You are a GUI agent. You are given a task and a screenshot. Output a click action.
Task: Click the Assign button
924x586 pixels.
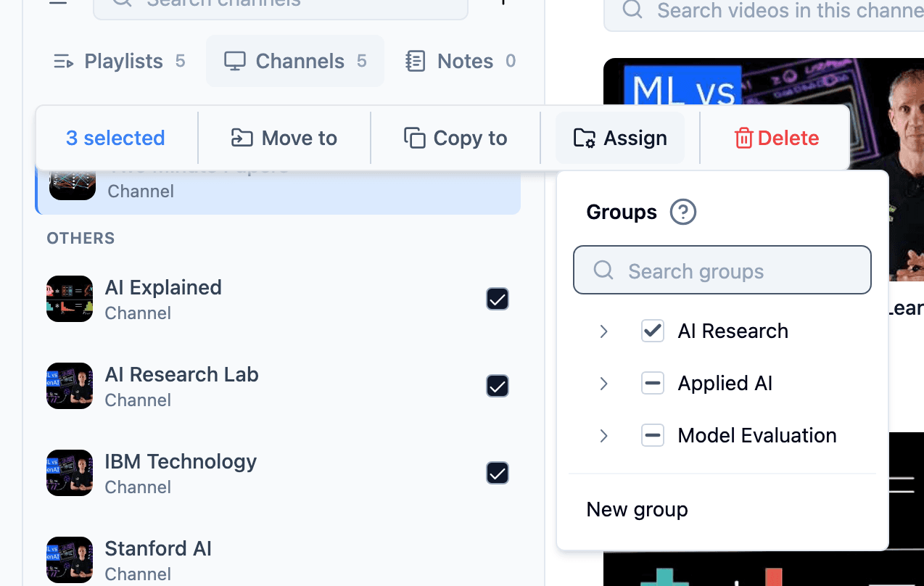(x=620, y=138)
